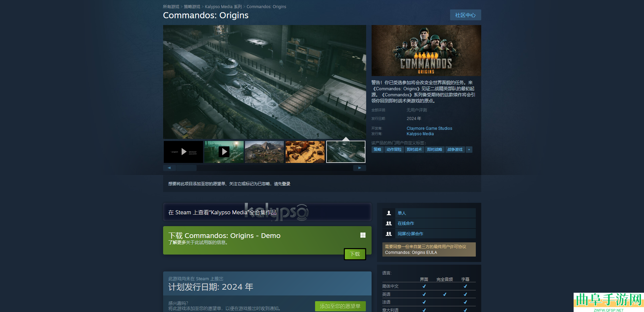Play the second green trailer thumbnail
644x312 pixels.
(x=224, y=152)
